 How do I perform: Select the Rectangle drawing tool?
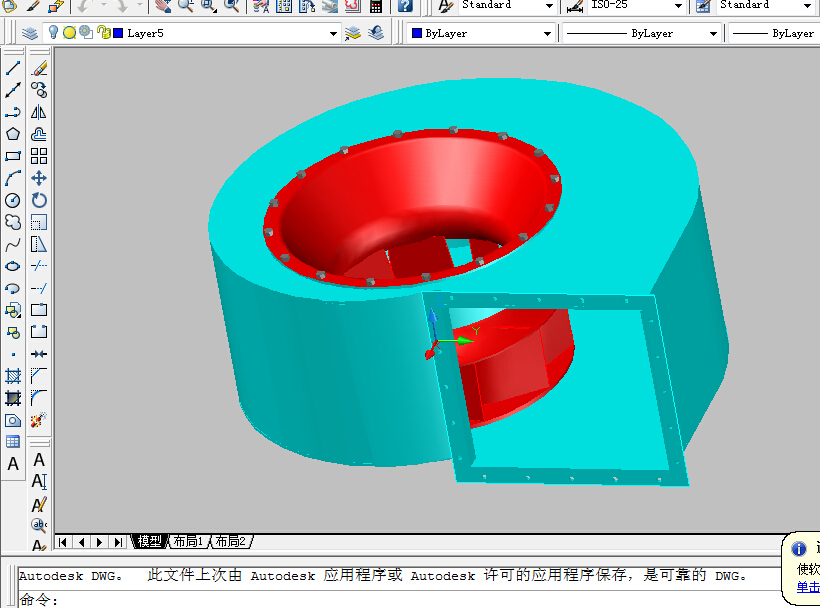[13, 156]
